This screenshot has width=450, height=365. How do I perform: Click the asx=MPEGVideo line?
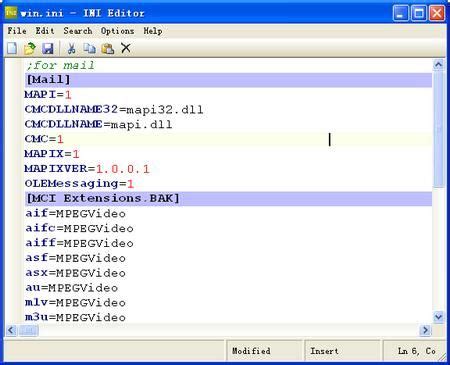pos(76,273)
